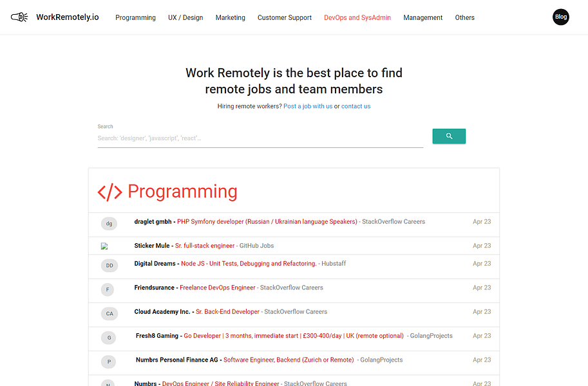Viewport: 588px width, 386px height.
Task: Click the Programming code brackets icon
Action: click(110, 192)
